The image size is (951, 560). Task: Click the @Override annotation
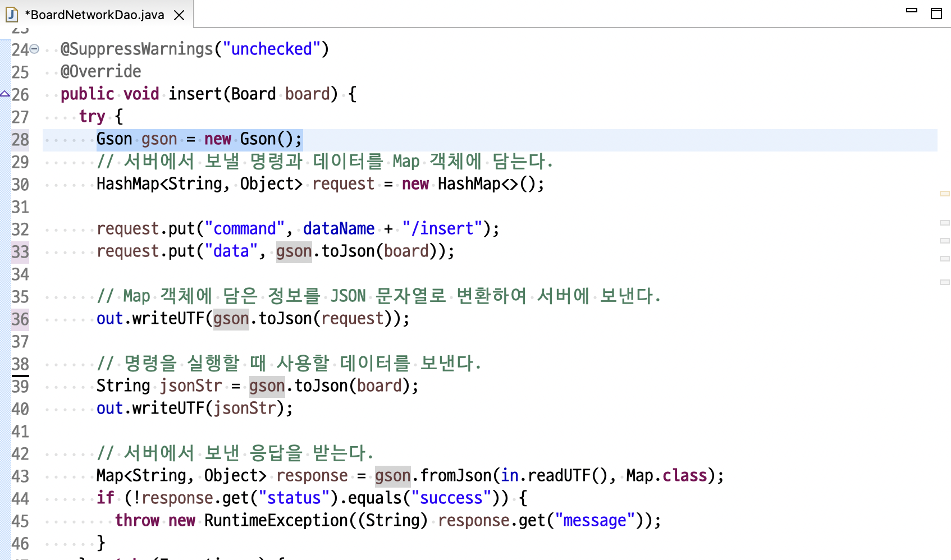(x=101, y=71)
